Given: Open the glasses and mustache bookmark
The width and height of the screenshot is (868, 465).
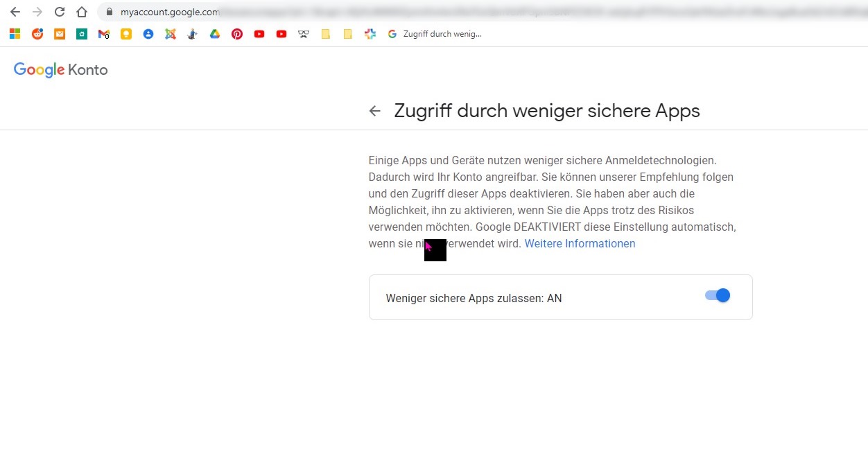Looking at the screenshot, I should pyautogui.click(x=304, y=34).
